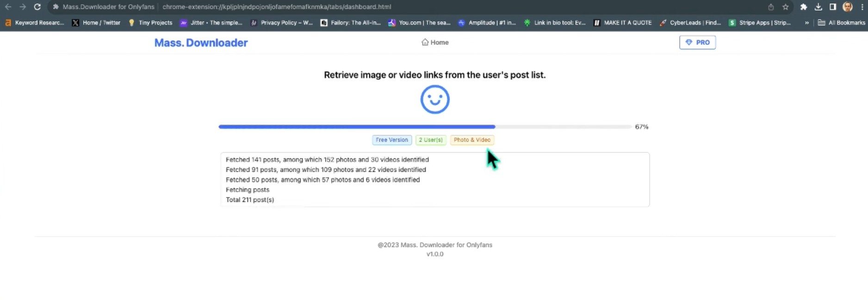Click the smiley face loading icon
The width and height of the screenshot is (868, 300).
[435, 99]
